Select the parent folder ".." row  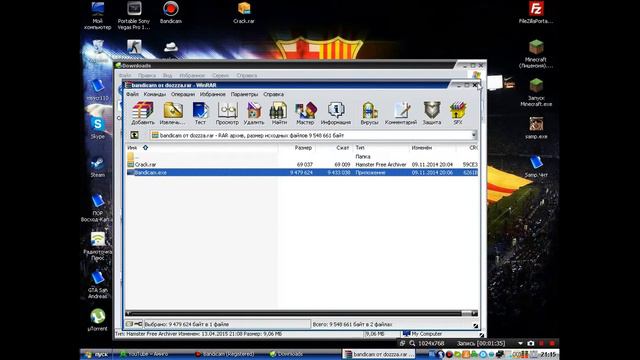[x=302, y=157]
